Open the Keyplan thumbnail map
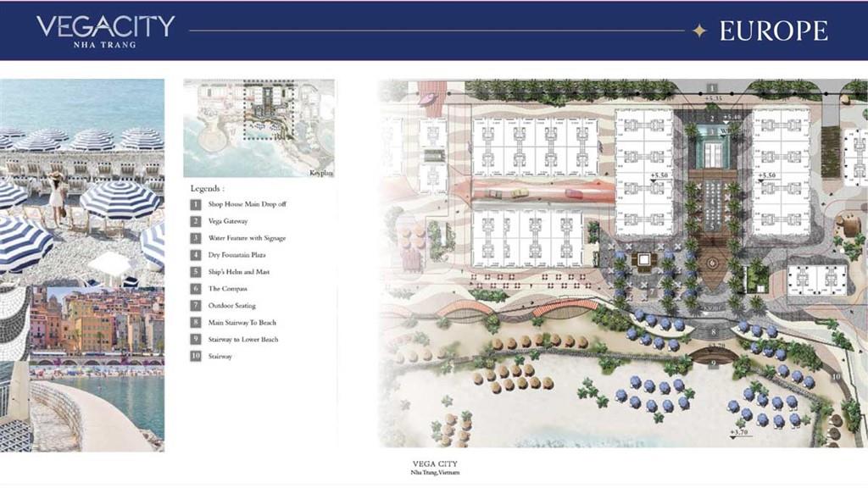This screenshot has height=488, width=868. (x=259, y=129)
